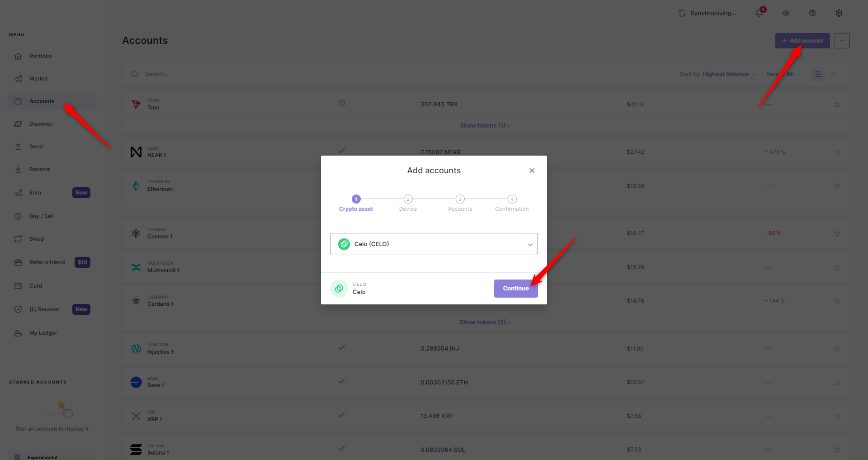Click the NEAR logo icon
Viewport: 868px width, 460px height.
136,152
